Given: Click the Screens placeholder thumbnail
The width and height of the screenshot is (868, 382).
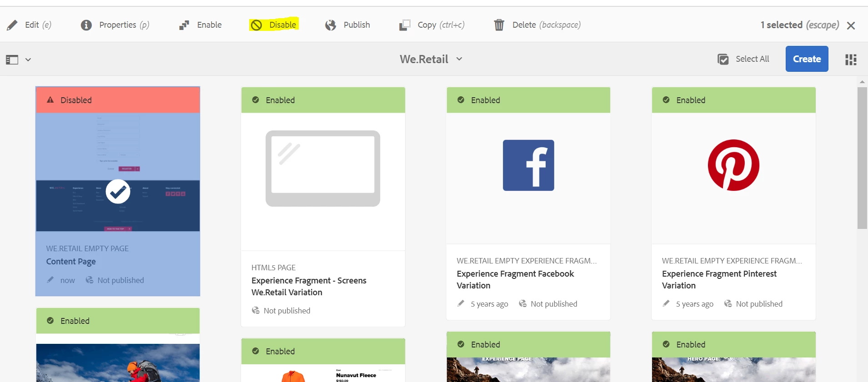Looking at the screenshot, I should point(323,169).
